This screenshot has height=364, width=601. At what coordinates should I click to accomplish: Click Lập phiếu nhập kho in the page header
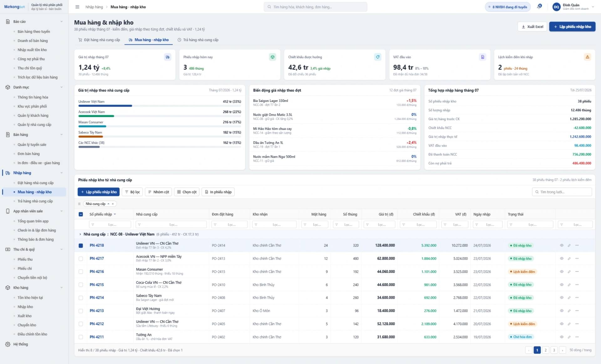pos(572,27)
